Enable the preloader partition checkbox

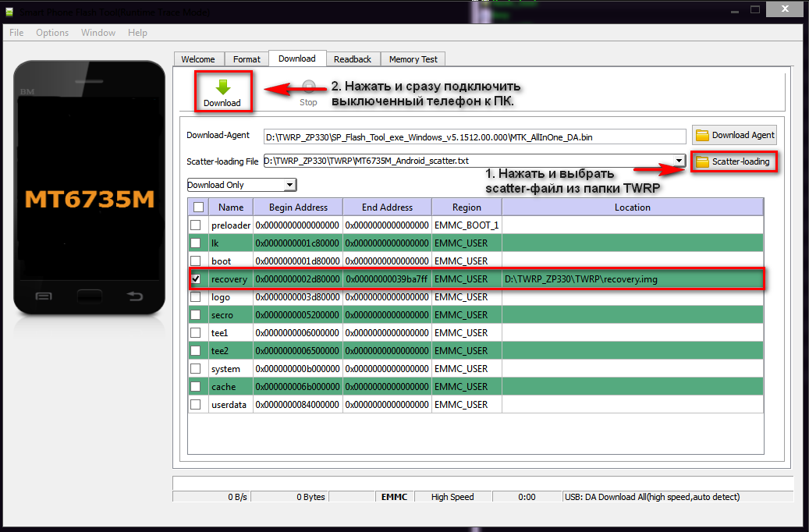pos(196,225)
